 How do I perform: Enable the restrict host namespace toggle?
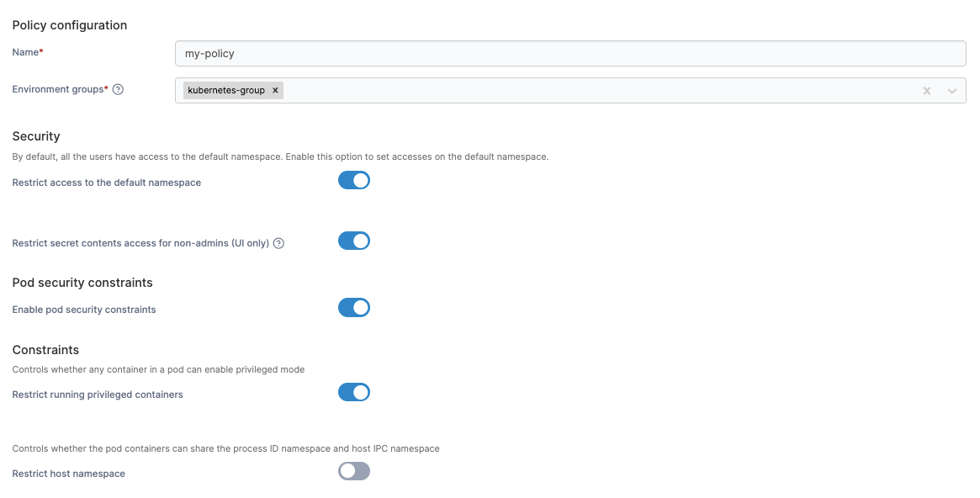(354, 472)
